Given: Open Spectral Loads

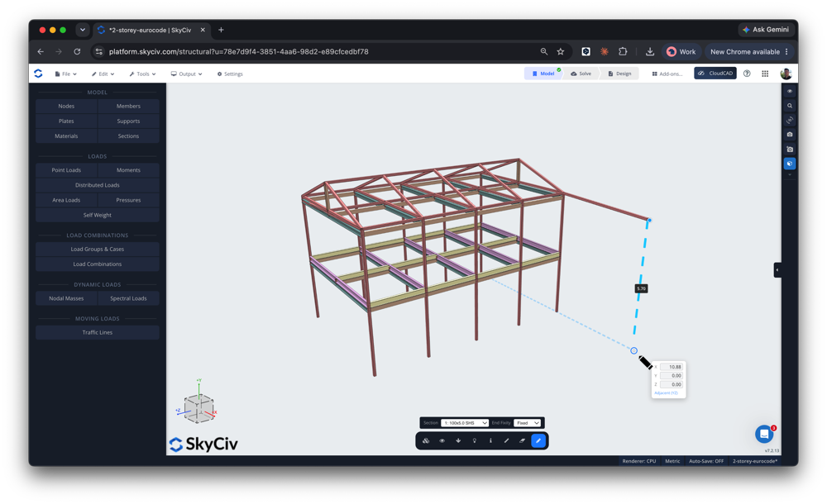Looking at the screenshot, I should 129,298.
